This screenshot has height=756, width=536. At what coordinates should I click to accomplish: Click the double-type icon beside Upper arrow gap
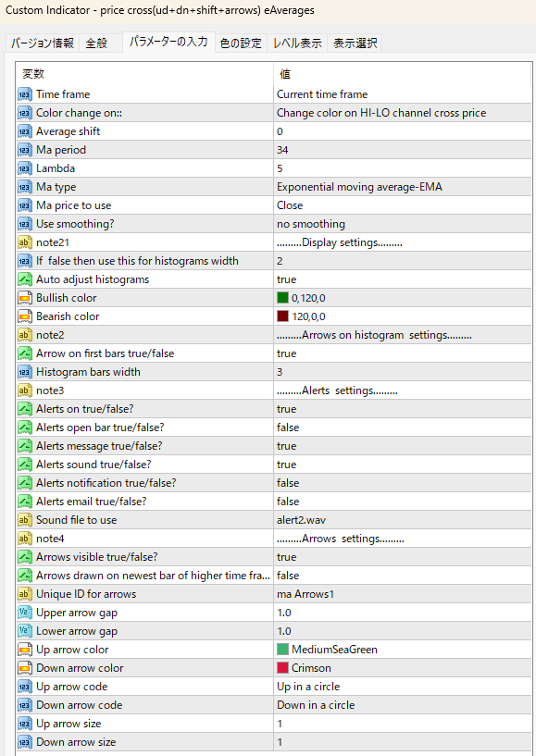25,613
